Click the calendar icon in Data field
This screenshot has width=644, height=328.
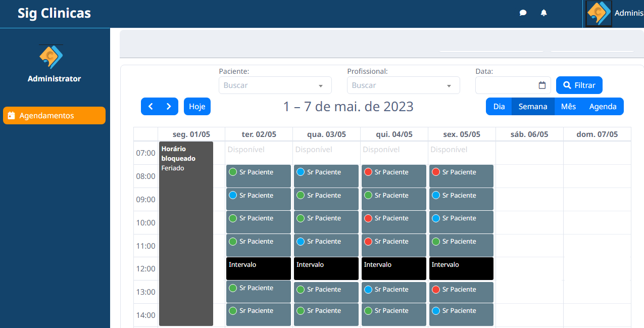(542, 85)
